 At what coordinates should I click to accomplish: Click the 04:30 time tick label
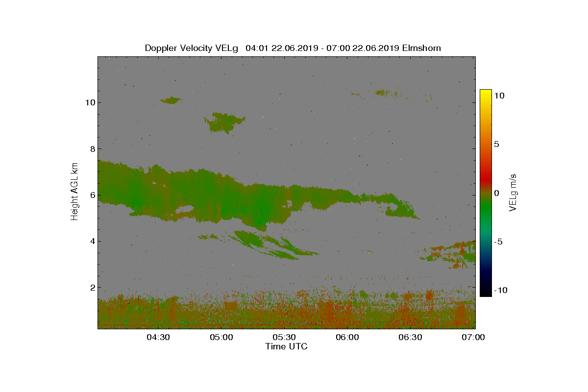tap(158, 337)
